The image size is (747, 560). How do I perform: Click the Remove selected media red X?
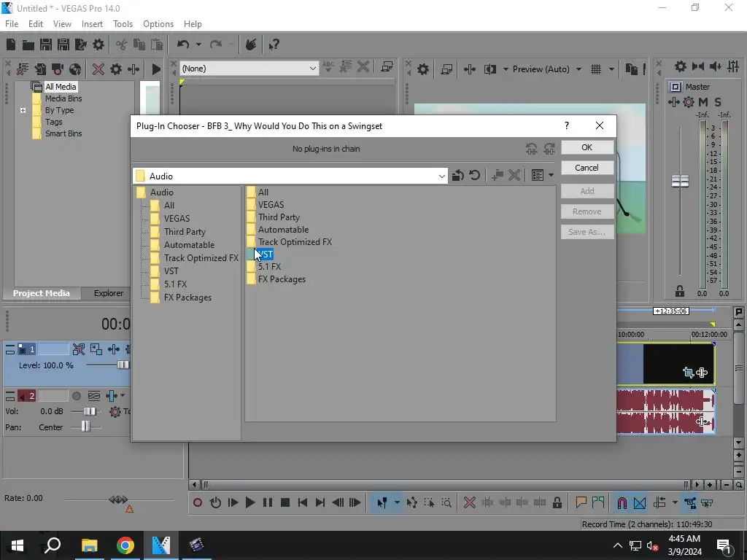click(98, 69)
